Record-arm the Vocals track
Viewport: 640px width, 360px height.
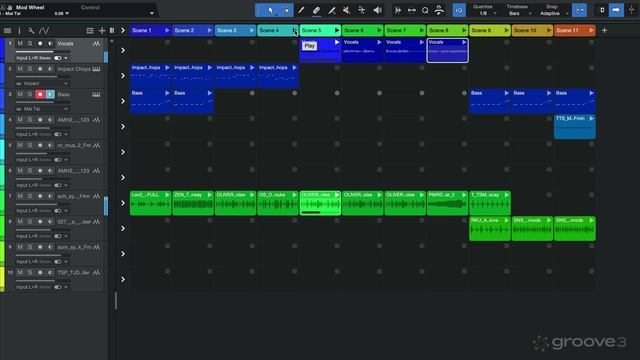click(x=40, y=43)
